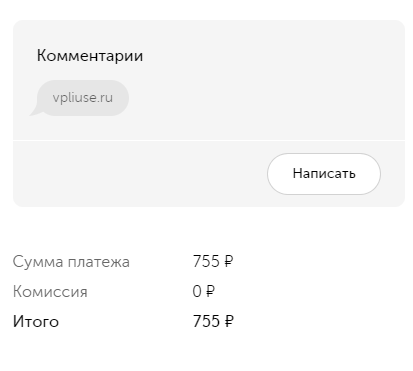Screen dimensions: 413x371
Task: Select the 755 in Сумма платежа row
Action: [x=206, y=261]
